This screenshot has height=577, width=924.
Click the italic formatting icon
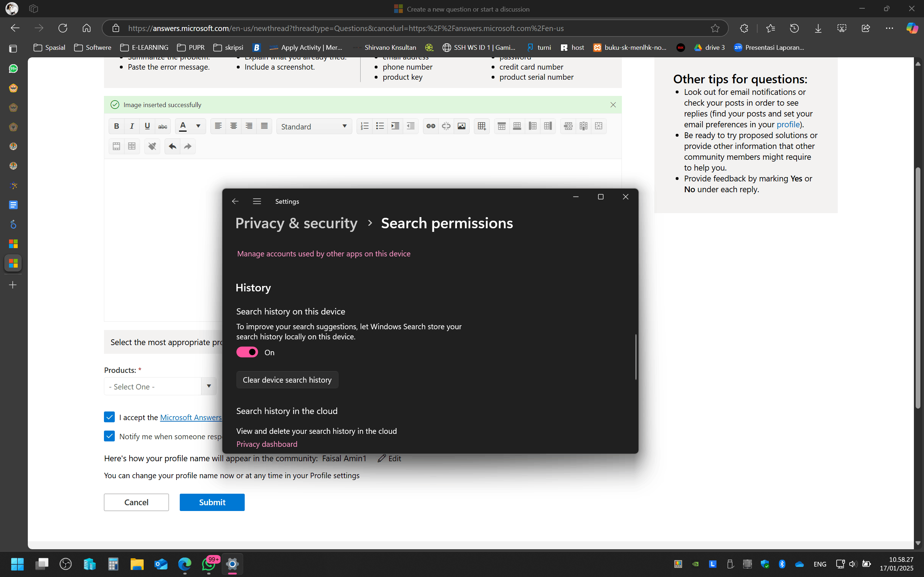click(x=132, y=126)
